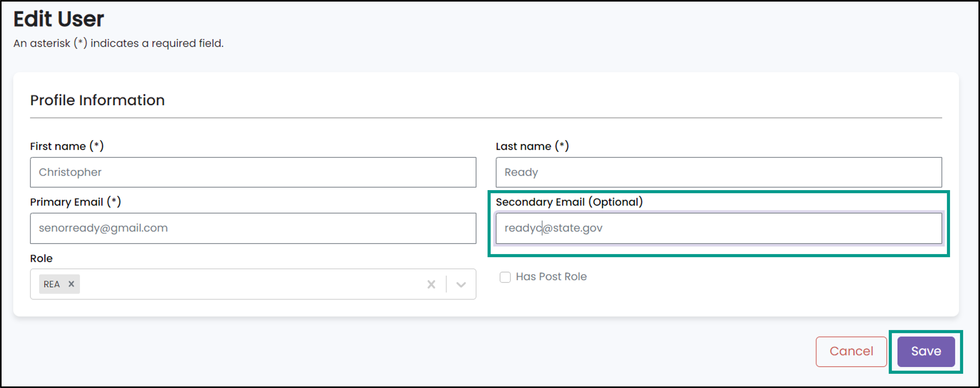Focus the Last name field
Image resolution: width=980 pixels, height=388 pixels.
(719, 172)
